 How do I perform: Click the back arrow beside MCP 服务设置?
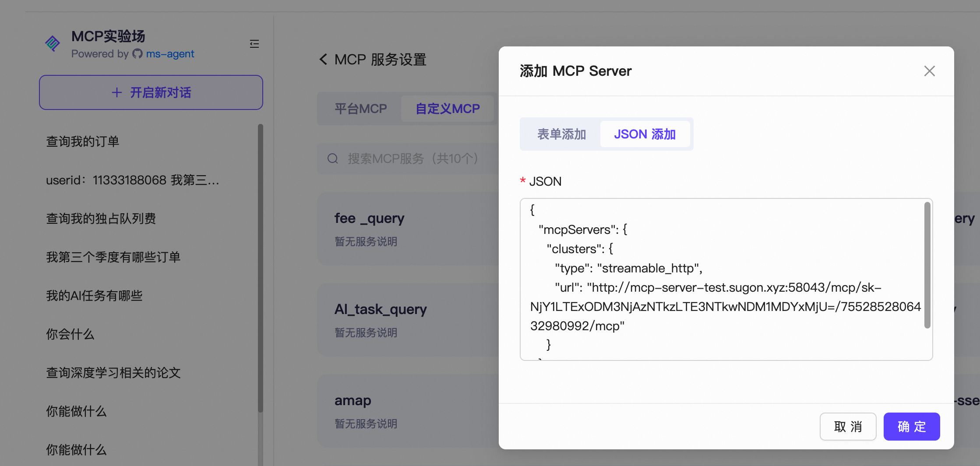[x=323, y=59]
